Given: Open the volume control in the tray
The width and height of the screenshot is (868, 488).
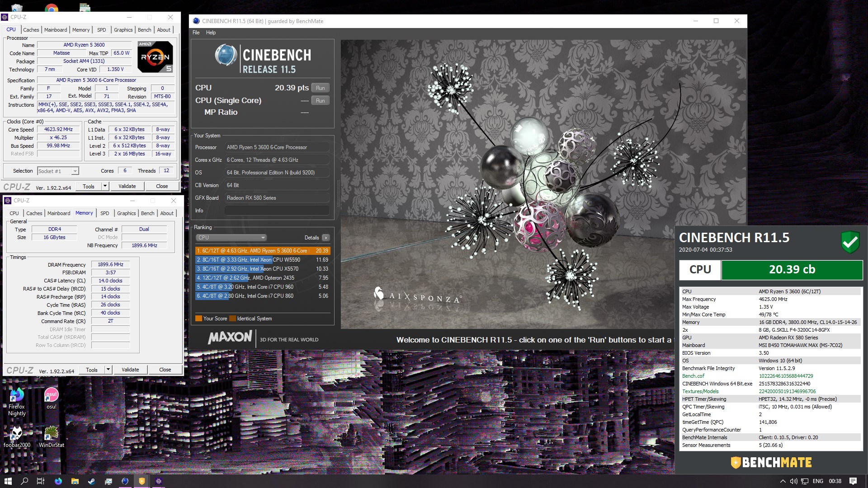Looking at the screenshot, I should (x=793, y=481).
